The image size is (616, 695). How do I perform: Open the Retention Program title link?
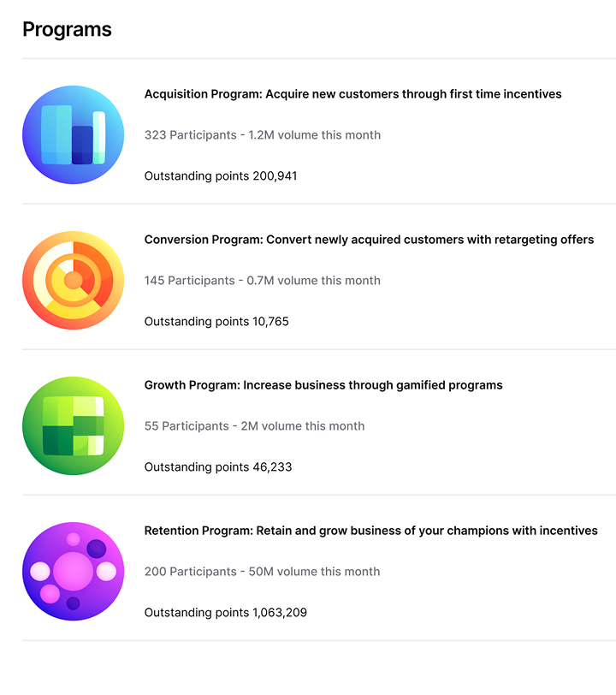[371, 530]
